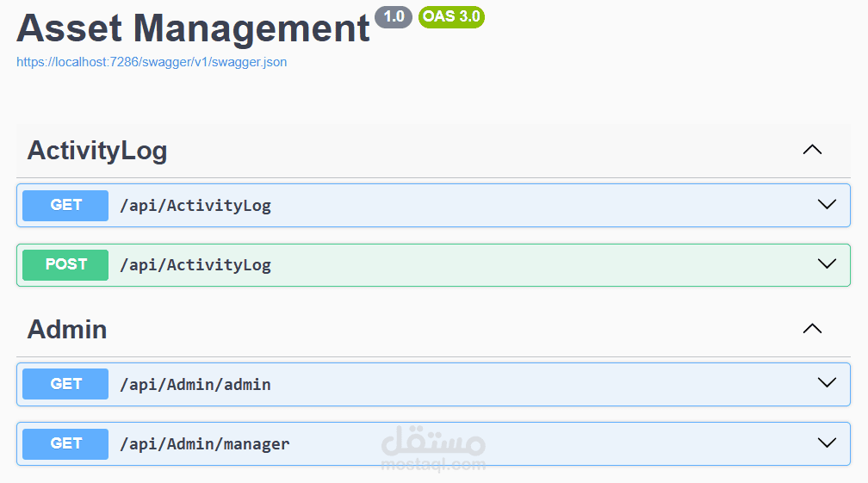Collapse the ActivityLog section chevron
The width and height of the screenshot is (868, 483).
812,150
